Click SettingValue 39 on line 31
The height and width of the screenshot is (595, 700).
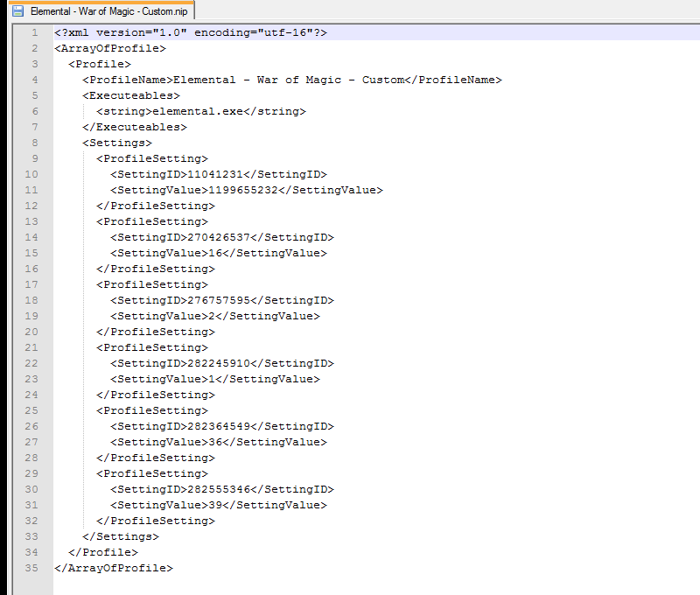point(214,505)
